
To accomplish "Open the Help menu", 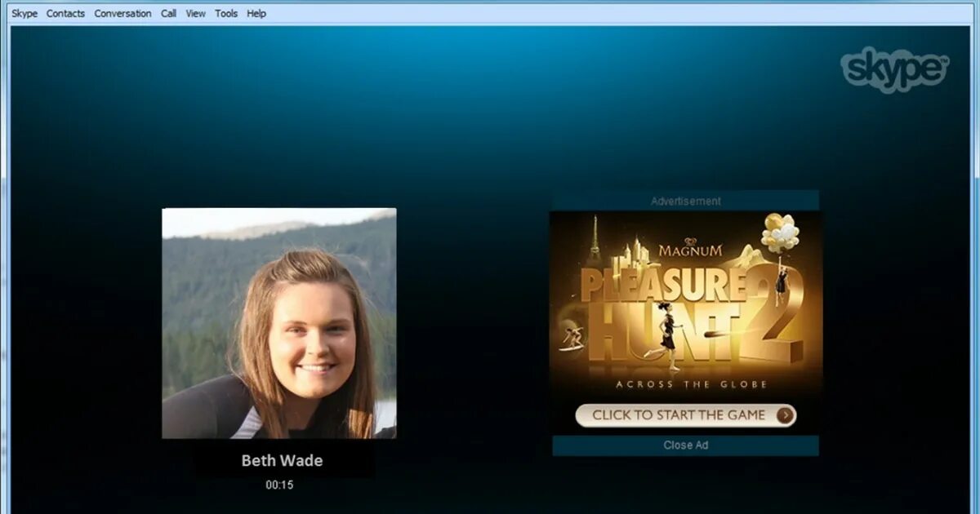I will click(256, 13).
